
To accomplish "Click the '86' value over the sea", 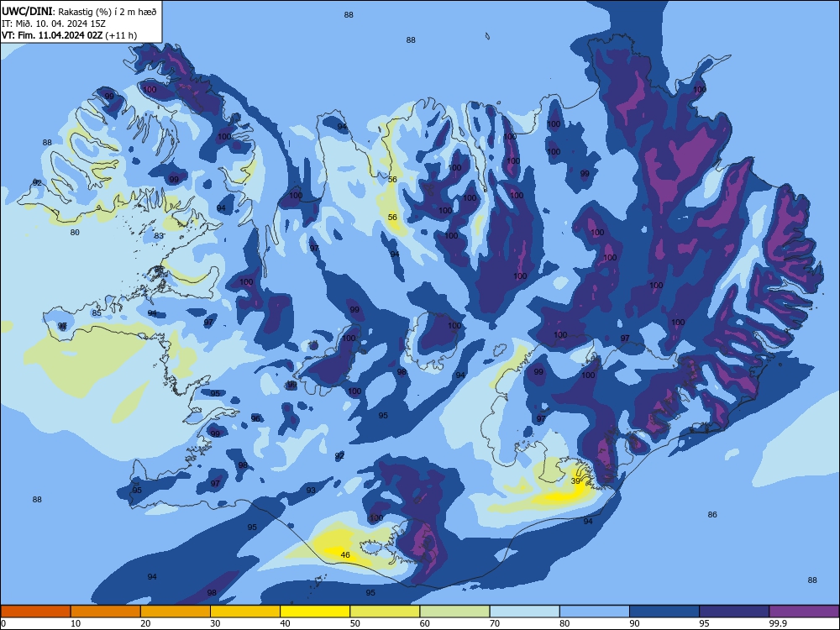I will pos(712,514).
